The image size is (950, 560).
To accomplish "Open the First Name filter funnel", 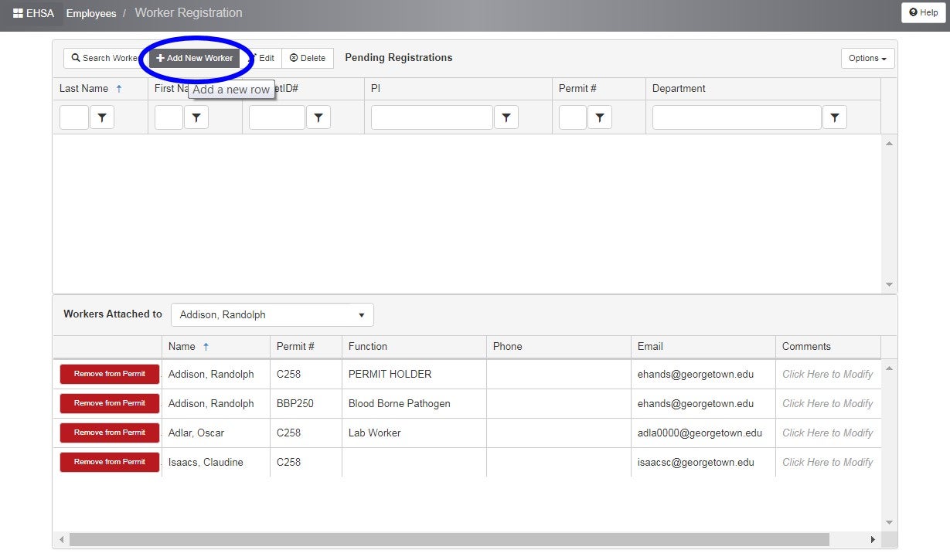I will pos(196,117).
